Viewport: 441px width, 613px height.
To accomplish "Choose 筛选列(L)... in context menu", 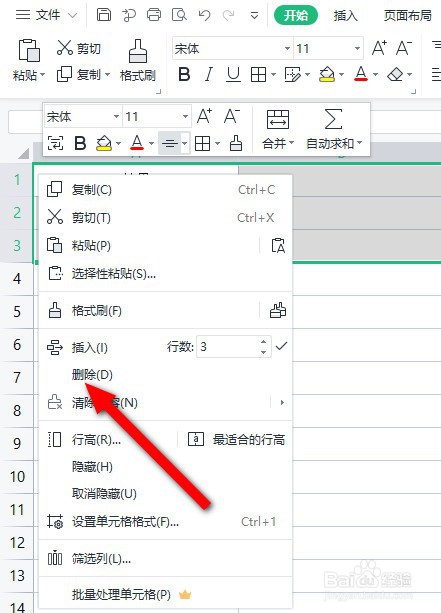I will [166, 559].
